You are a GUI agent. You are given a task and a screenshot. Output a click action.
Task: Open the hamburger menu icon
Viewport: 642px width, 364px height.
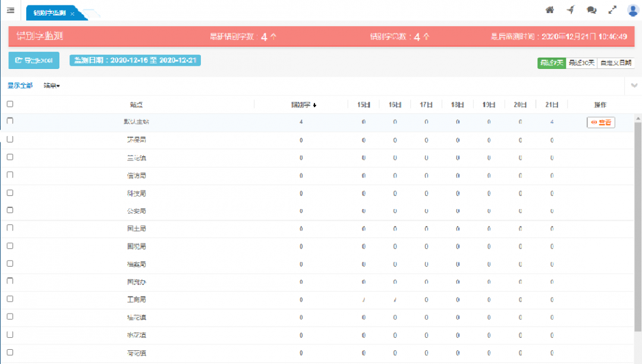pyautogui.click(x=10, y=10)
